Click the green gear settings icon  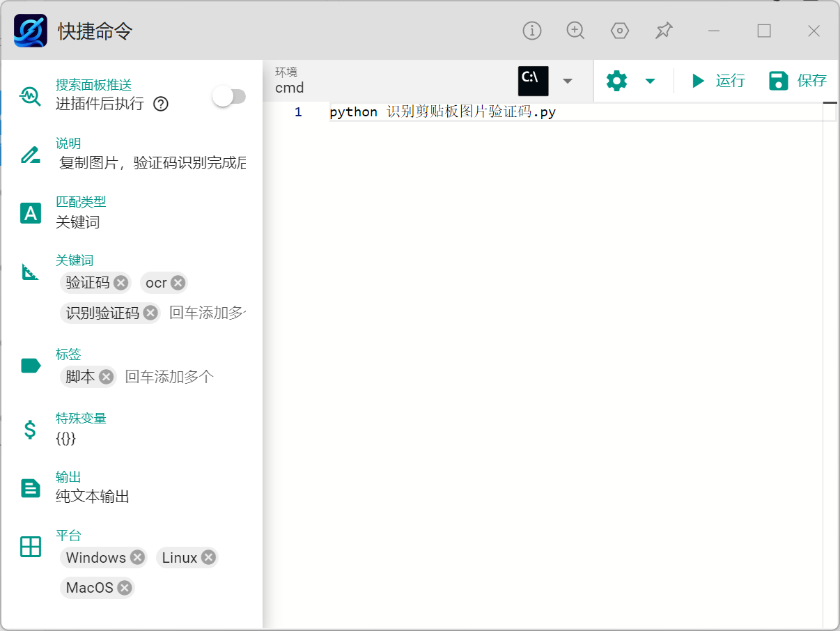click(x=616, y=81)
